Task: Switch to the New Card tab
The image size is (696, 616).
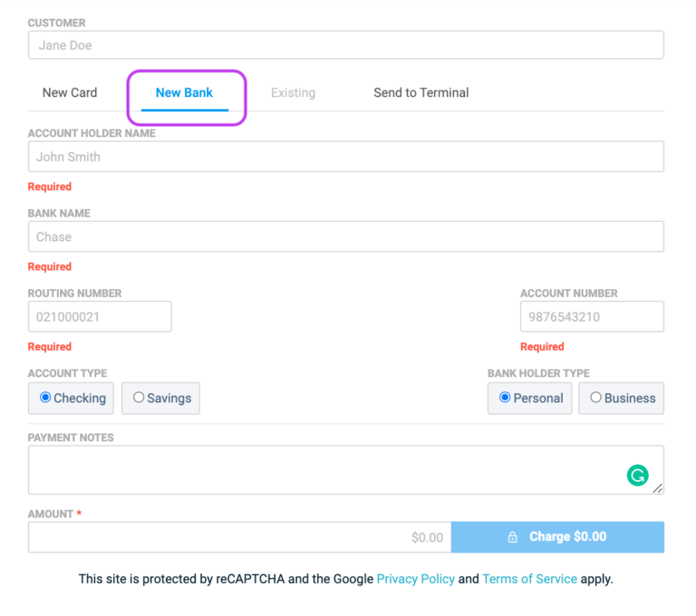Action: (70, 92)
